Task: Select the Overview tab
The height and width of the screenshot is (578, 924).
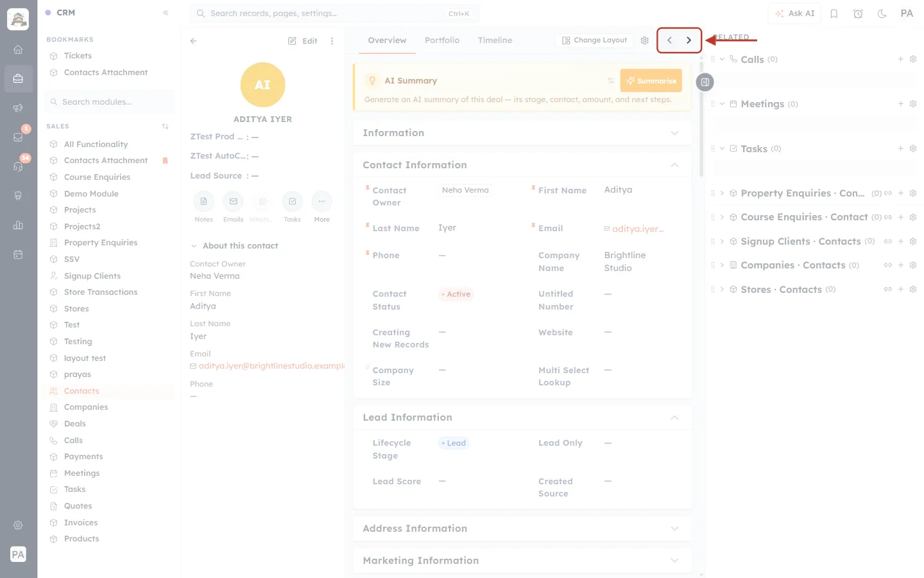Action: coord(387,40)
